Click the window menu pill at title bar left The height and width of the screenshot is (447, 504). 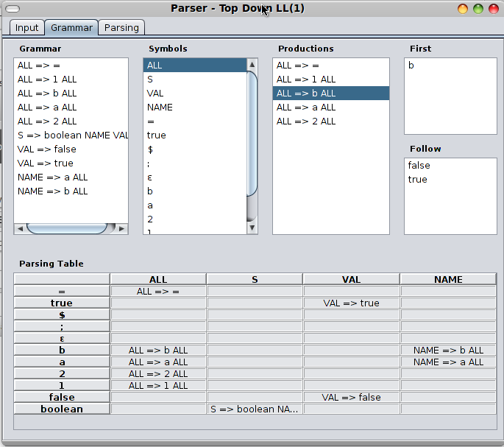tap(13, 9)
